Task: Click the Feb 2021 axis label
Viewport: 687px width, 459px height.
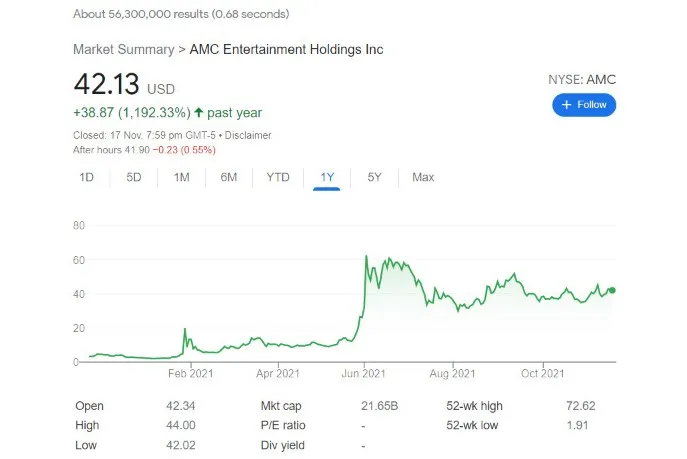Action: pos(191,374)
